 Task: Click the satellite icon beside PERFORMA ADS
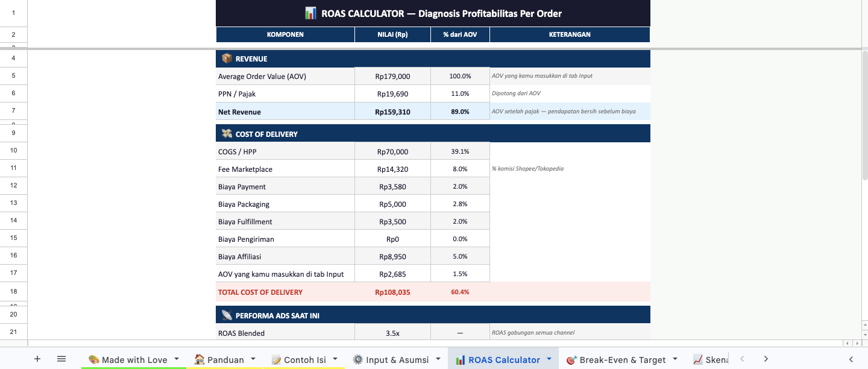click(x=227, y=315)
